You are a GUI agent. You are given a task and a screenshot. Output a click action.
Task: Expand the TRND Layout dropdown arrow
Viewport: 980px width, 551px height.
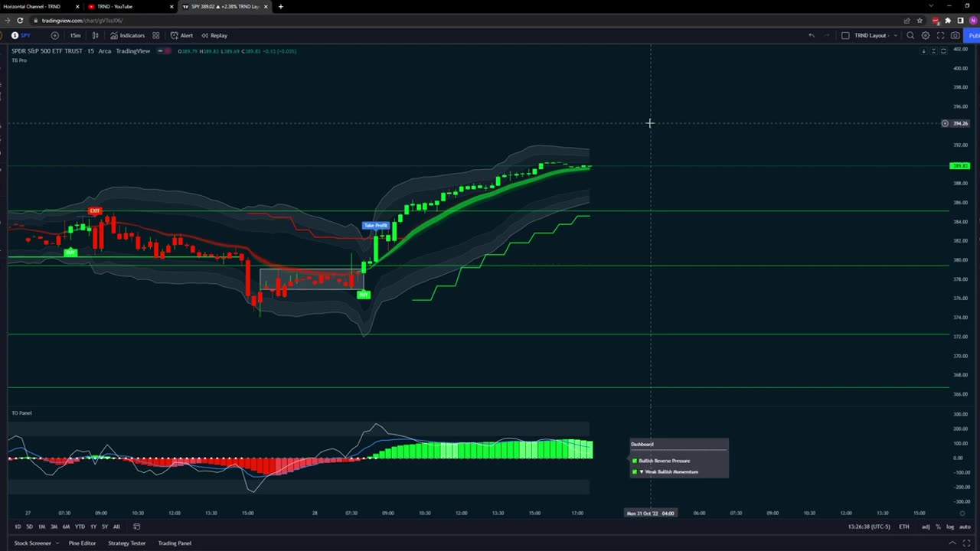click(x=895, y=35)
